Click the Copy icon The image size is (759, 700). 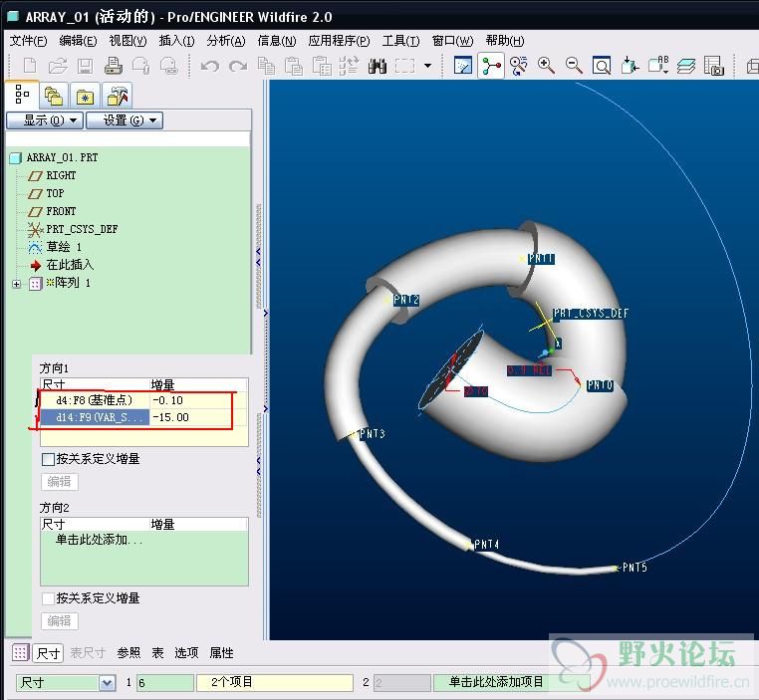pos(266,66)
